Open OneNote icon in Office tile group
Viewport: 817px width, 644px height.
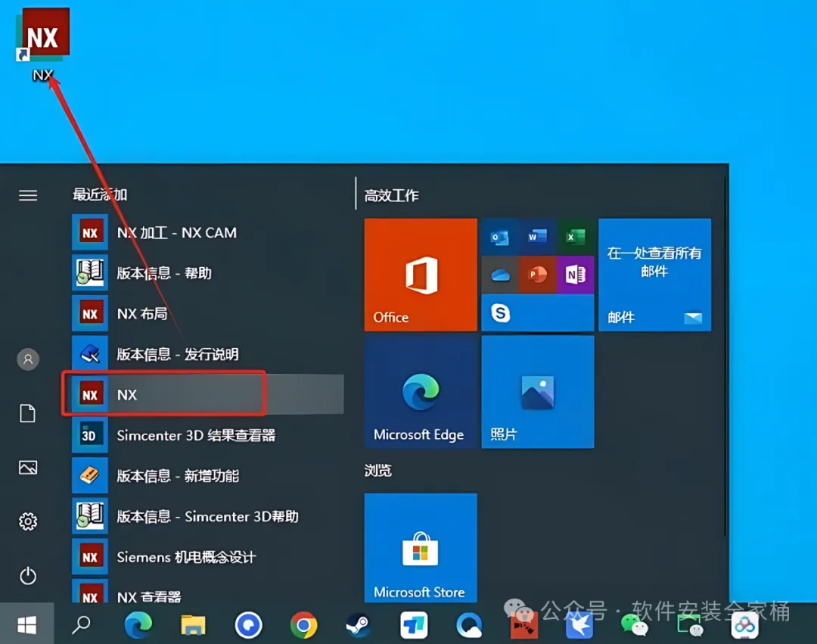(x=575, y=275)
